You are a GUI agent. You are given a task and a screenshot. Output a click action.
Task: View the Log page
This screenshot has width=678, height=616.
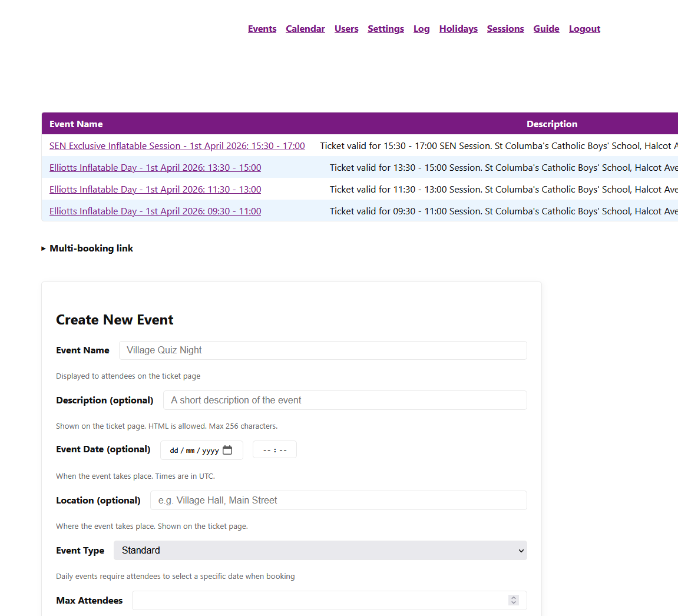(421, 29)
